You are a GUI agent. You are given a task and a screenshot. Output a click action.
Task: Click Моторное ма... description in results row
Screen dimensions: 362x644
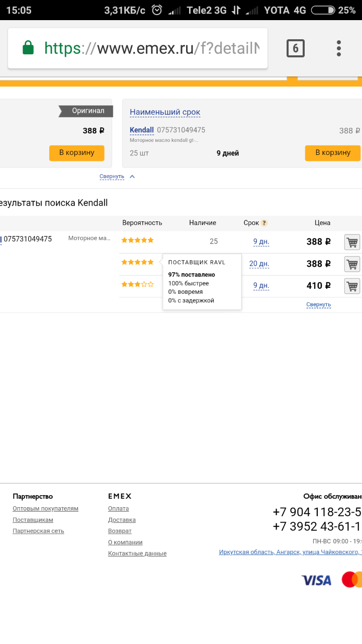(x=89, y=238)
